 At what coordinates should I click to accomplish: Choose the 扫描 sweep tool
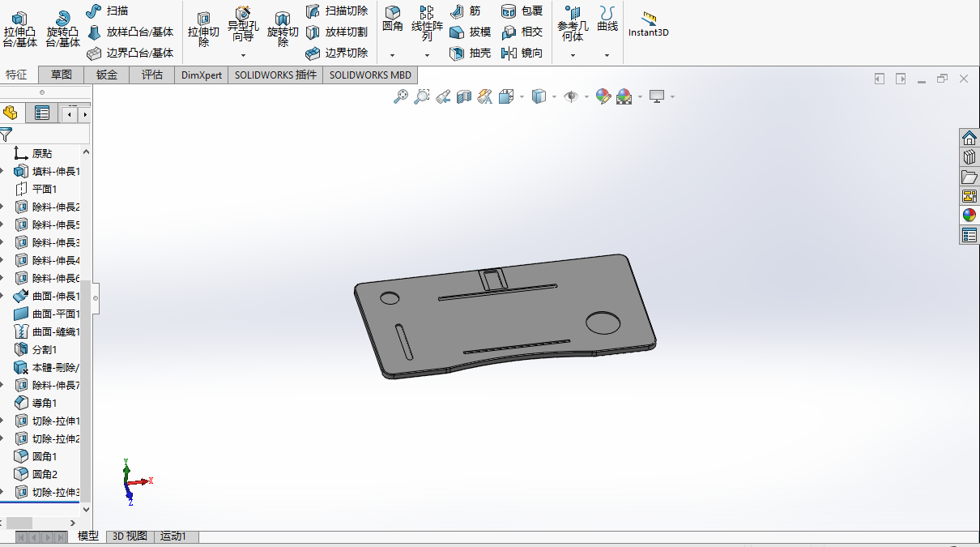[107, 11]
